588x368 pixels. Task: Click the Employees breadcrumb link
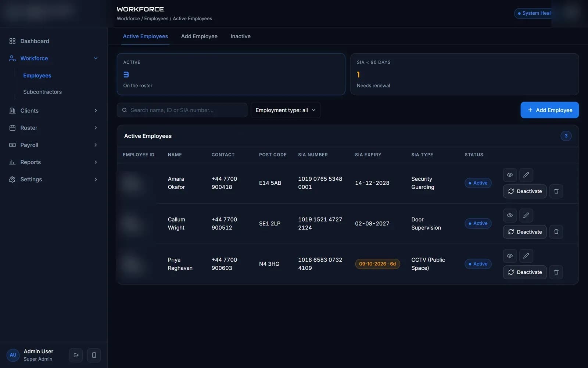point(156,18)
